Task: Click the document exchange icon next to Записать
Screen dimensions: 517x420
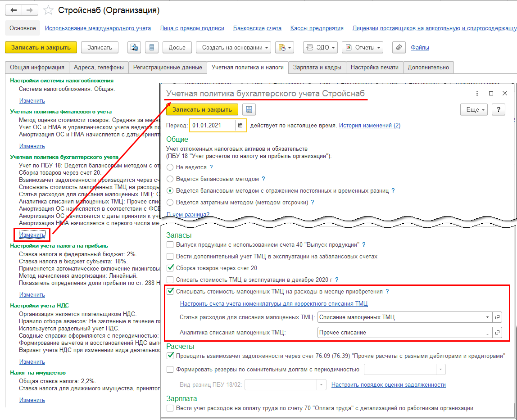Action: point(134,47)
